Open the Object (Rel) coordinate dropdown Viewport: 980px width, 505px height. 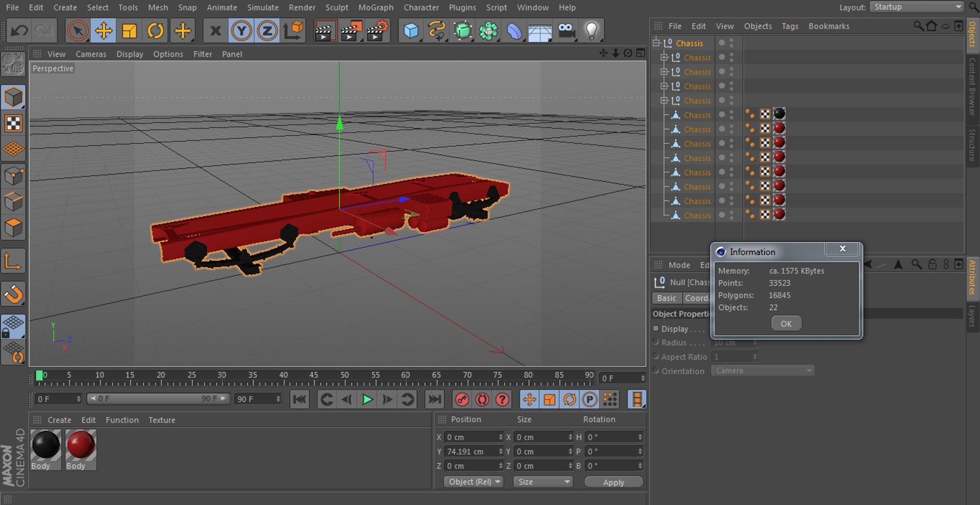(x=474, y=482)
